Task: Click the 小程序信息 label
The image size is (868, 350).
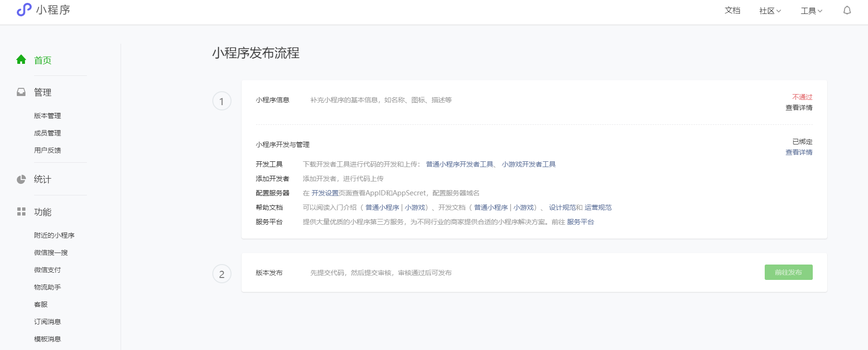Action: (x=272, y=100)
